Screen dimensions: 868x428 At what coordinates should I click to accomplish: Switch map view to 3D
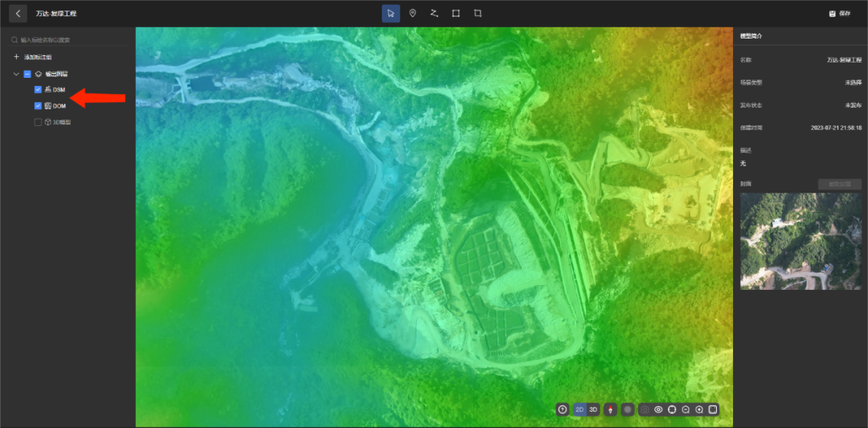tap(593, 410)
